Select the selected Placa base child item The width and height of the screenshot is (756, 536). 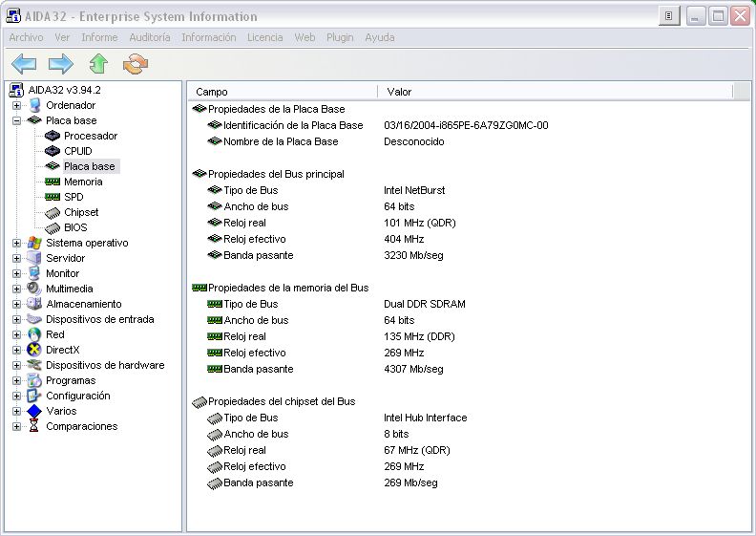(90, 166)
